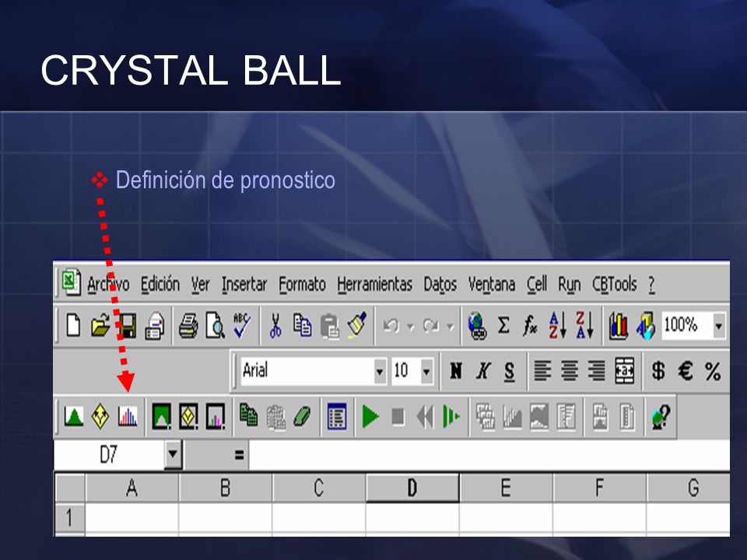Open the Redo history dropdown arrow
The image size is (747, 560).
click(x=450, y=327)
